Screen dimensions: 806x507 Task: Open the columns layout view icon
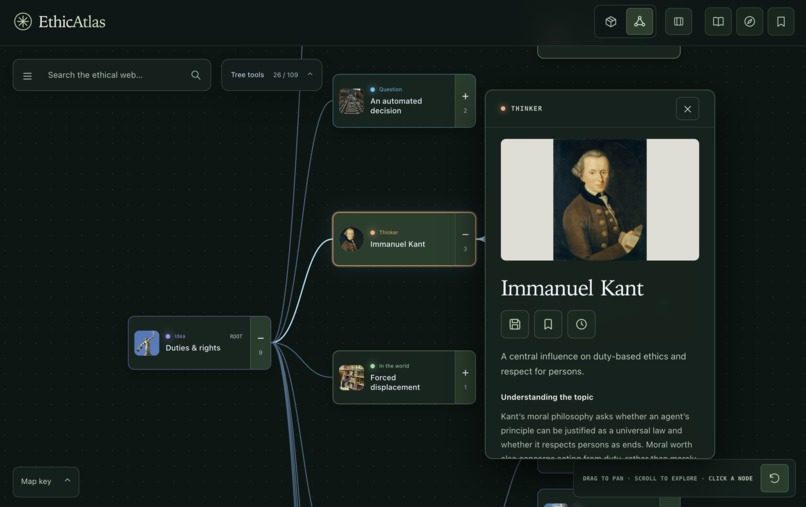[679, 22]
